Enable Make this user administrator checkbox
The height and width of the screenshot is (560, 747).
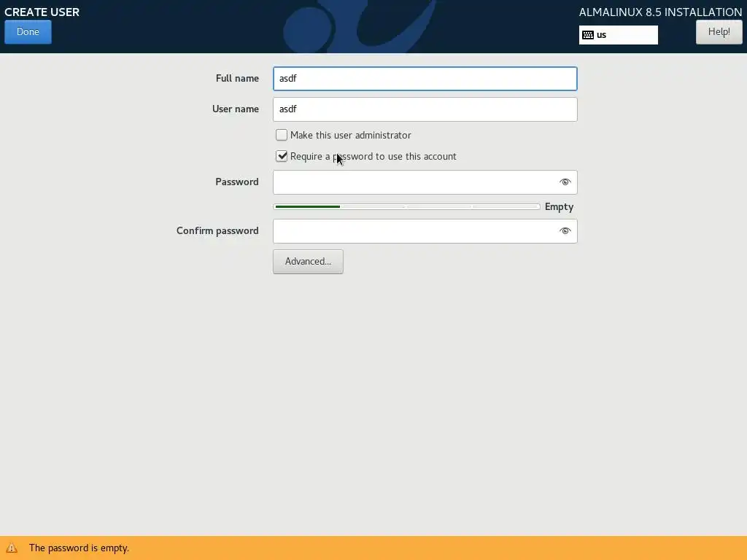pyautogui.click(x=282, y=135)
